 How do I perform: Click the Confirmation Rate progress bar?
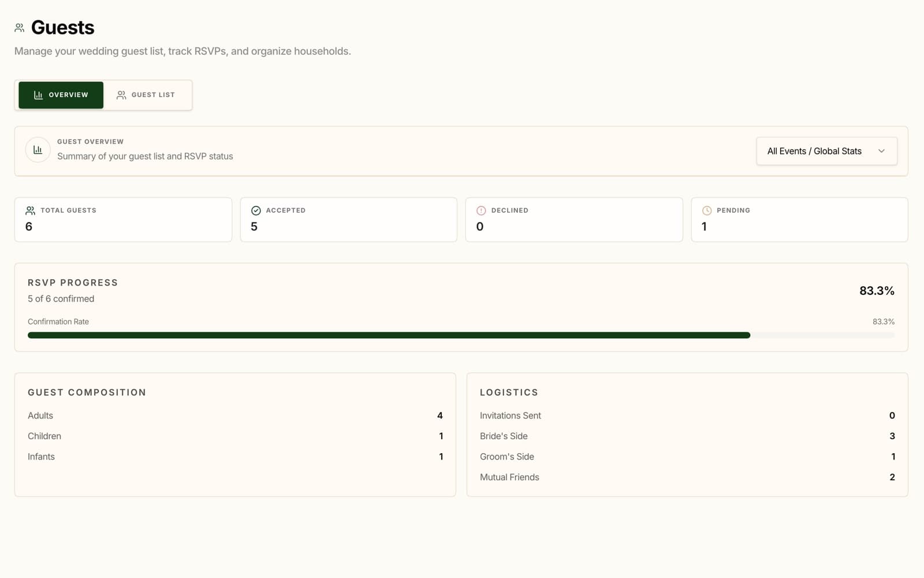461,335
